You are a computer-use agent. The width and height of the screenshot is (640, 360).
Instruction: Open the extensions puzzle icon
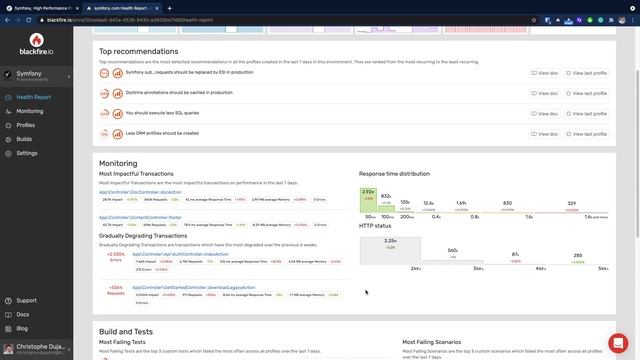coord(611,20)
